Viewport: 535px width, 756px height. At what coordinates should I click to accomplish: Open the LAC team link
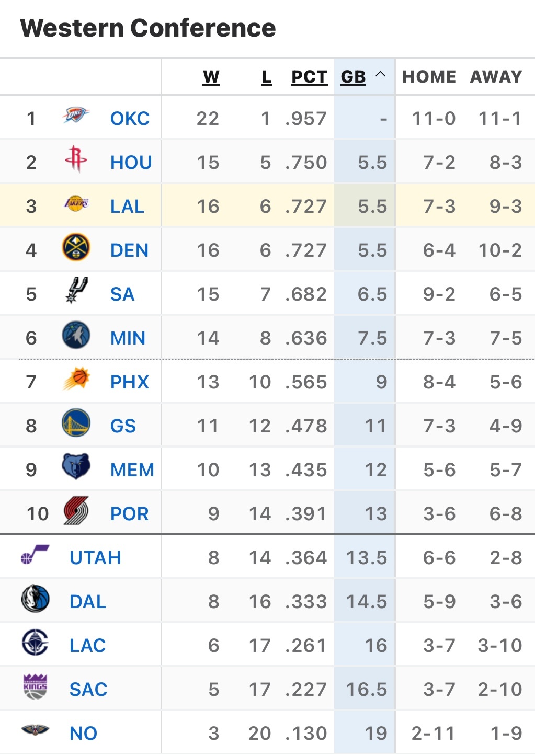coord(88,646)
